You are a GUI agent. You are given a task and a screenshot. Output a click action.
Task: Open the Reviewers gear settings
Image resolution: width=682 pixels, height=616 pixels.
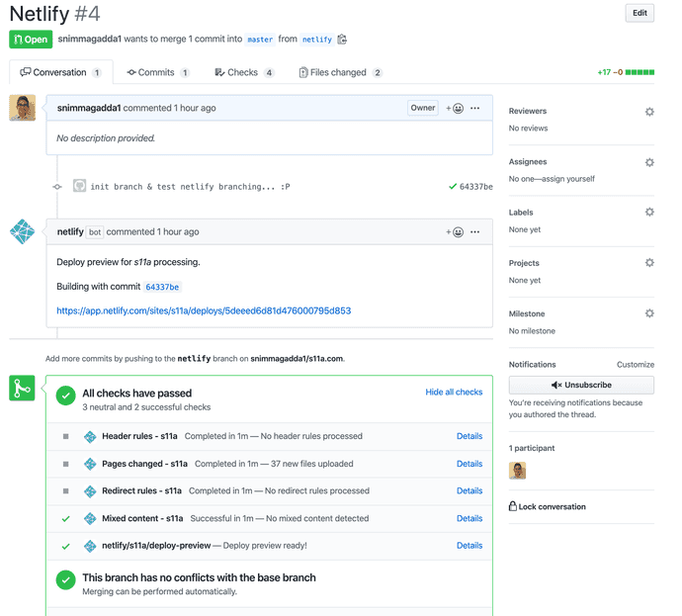(649, 112)
